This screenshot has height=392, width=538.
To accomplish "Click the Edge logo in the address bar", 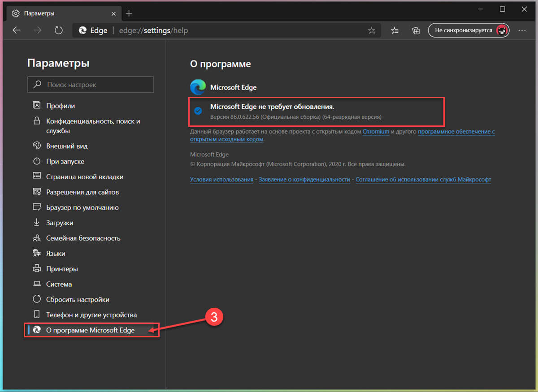I will [82, 30].
